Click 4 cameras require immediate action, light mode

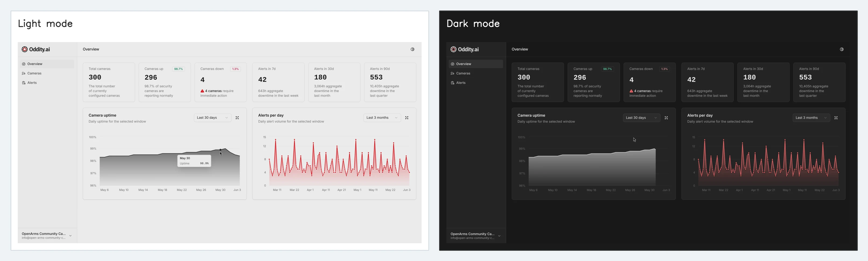coord(217,94)
